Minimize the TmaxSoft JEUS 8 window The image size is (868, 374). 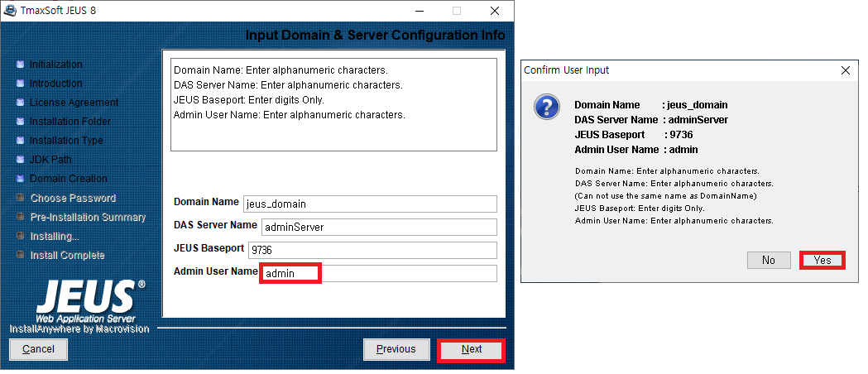coord(419,11)
